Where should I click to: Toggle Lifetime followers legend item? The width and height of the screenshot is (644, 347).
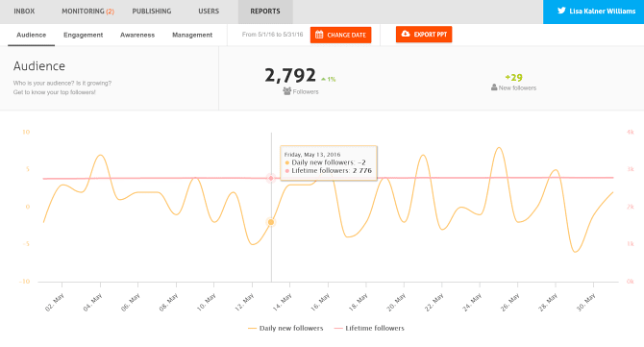369,328
